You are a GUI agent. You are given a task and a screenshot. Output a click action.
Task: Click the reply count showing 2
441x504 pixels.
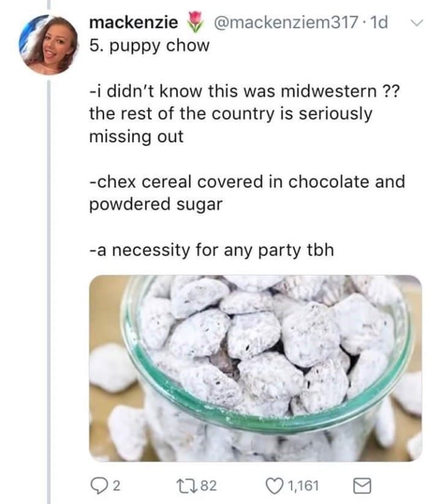pyautogui.click(x=117, y=485)
